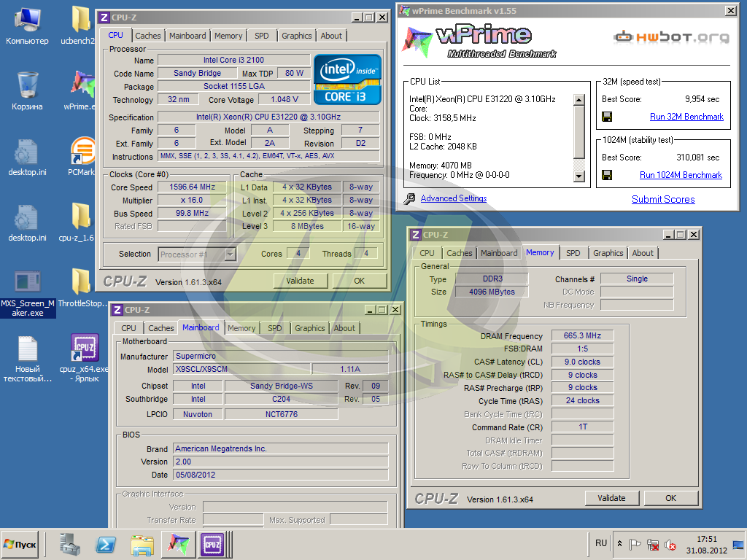Click Validate in the CPU tab window
This screenshot has height=560, width=747.
tap(300, 281)
